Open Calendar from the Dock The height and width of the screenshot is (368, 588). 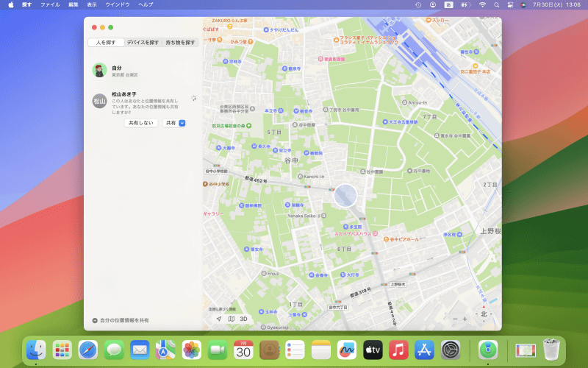point(243,350)
